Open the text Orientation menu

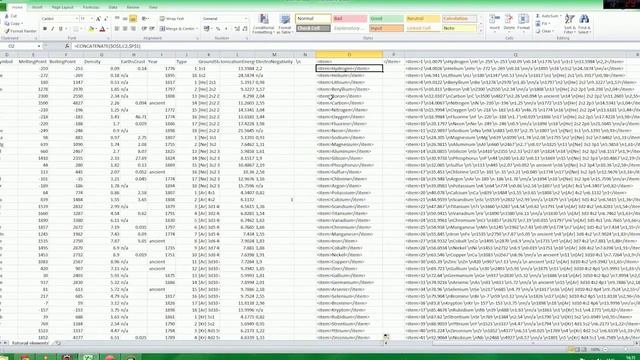145,19
